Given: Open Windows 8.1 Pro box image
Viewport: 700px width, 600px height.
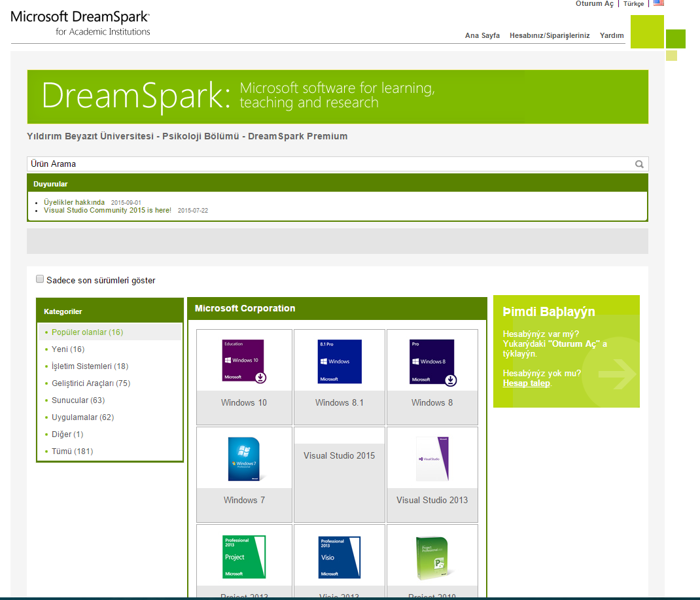Looking at the screenshot, I should coord(340,361).
